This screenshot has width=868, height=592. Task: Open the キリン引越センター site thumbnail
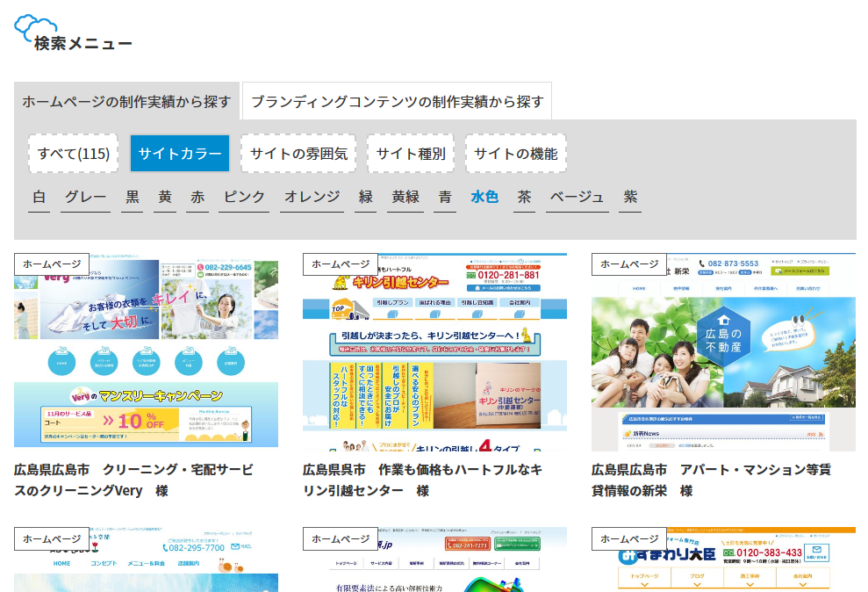point(434,353)
